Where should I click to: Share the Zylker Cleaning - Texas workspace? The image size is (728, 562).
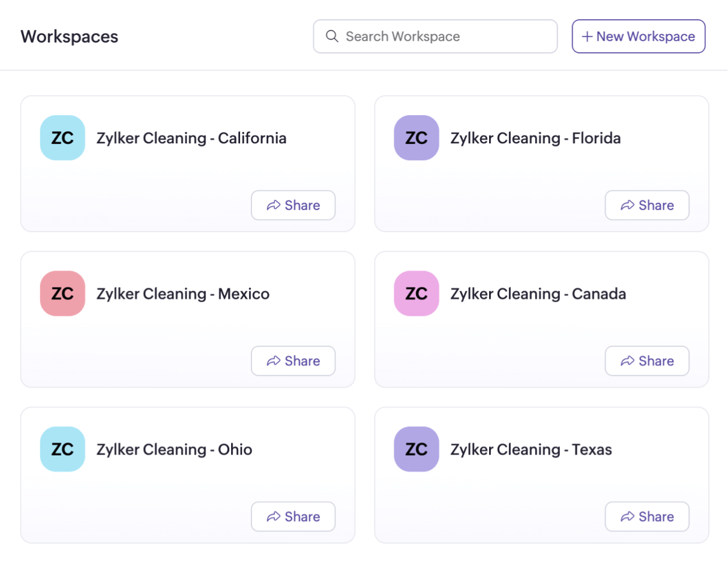pos(647,516)
